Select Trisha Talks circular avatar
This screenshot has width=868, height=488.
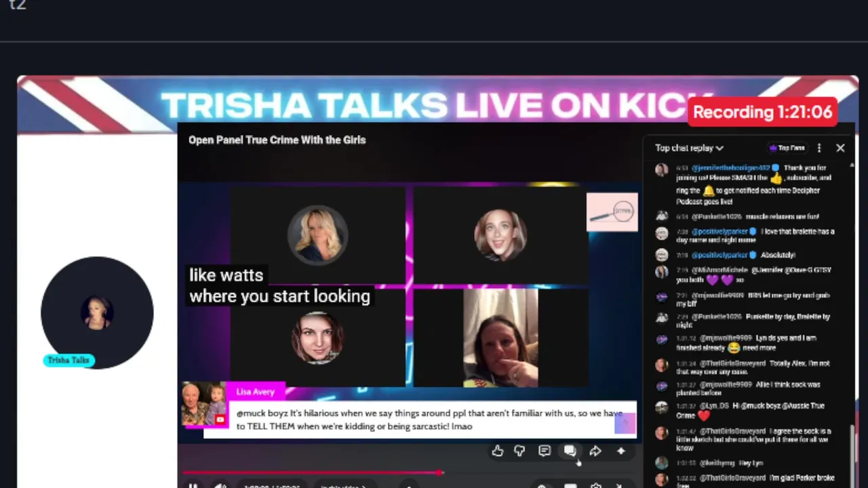97,312
